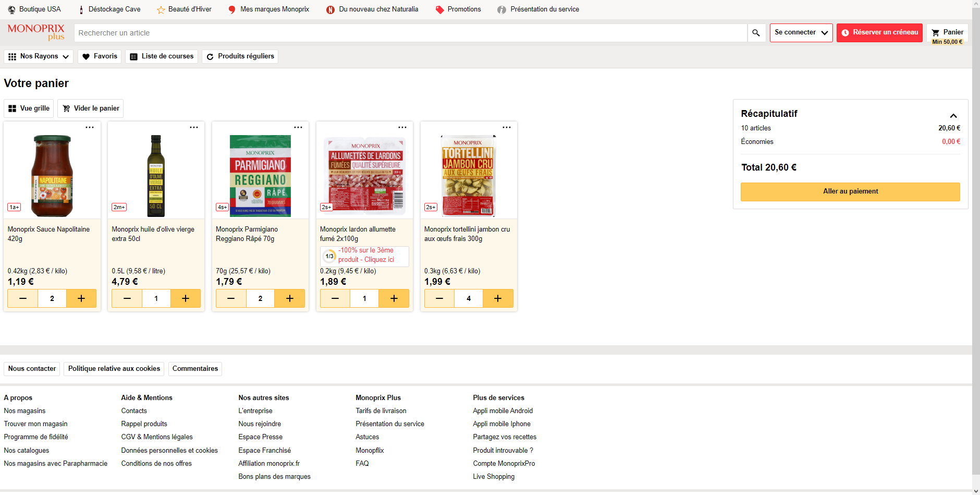Open Monoprix lardon allumette fumé title

click(x=358, y=234)
